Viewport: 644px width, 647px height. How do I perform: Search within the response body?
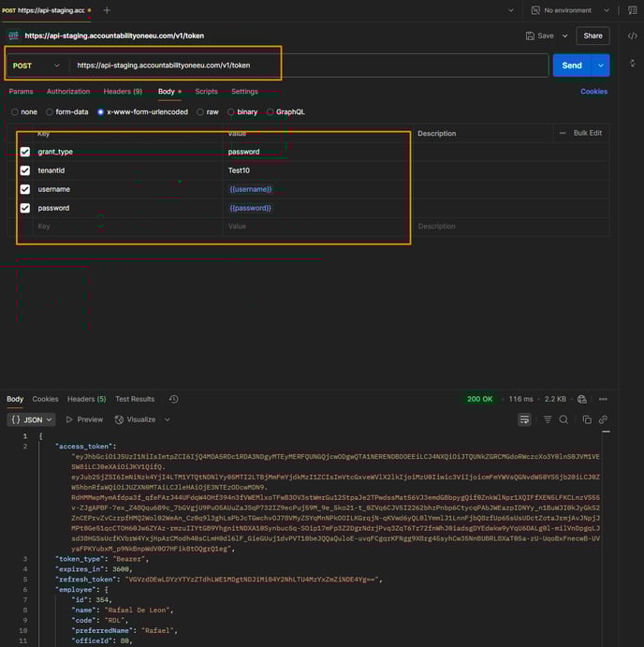click(563, 419)
